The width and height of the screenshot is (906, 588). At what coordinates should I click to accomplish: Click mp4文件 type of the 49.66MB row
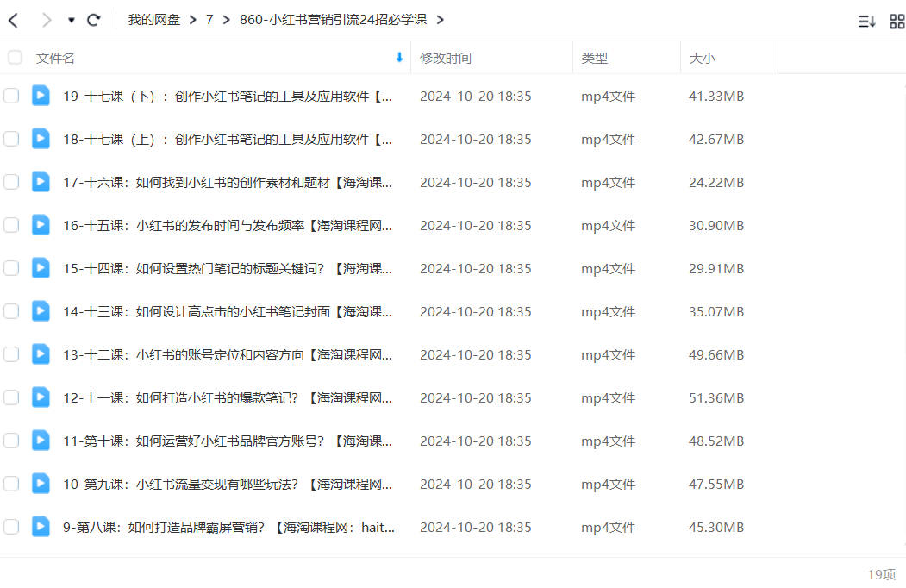[x=609, y=355]
